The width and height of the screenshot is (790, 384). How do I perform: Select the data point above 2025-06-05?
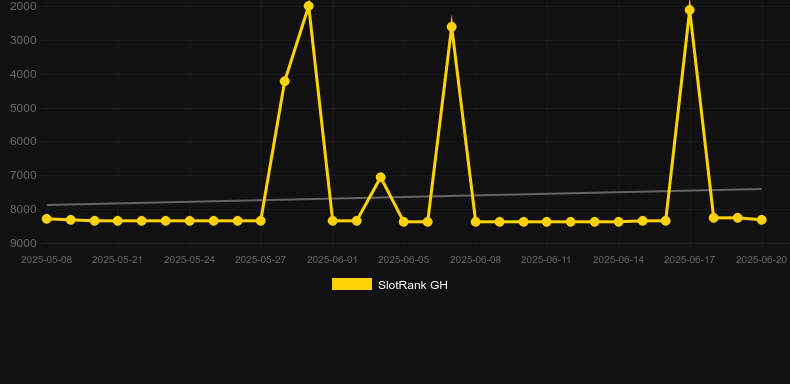click(x=404, y=222)
